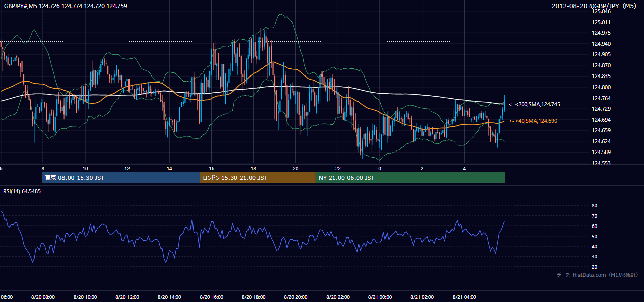The width and height of the screenshot is (644, 302).
Task: Click the 124.835 price axis label
Action: click(601, 76)
